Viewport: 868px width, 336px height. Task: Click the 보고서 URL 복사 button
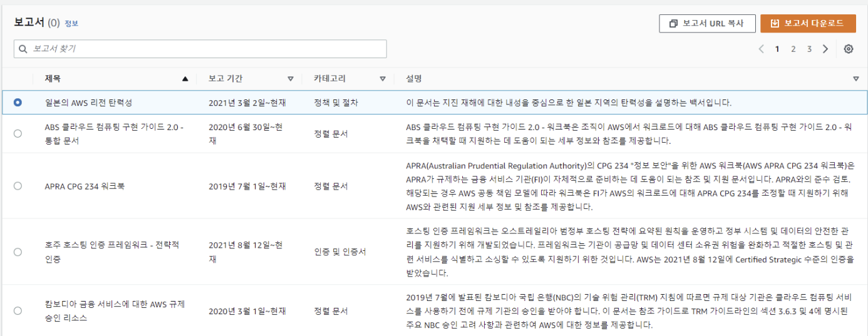(707, 23)
